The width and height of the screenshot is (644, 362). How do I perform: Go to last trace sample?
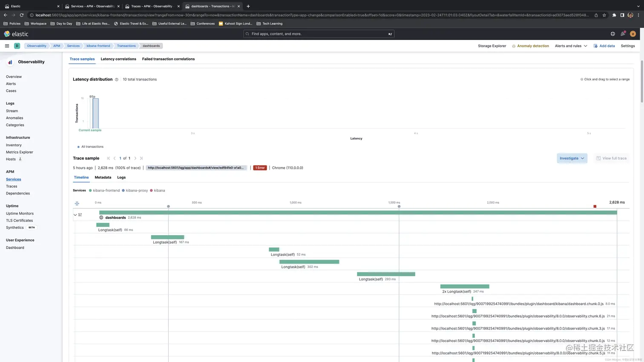tap(141, 158)
